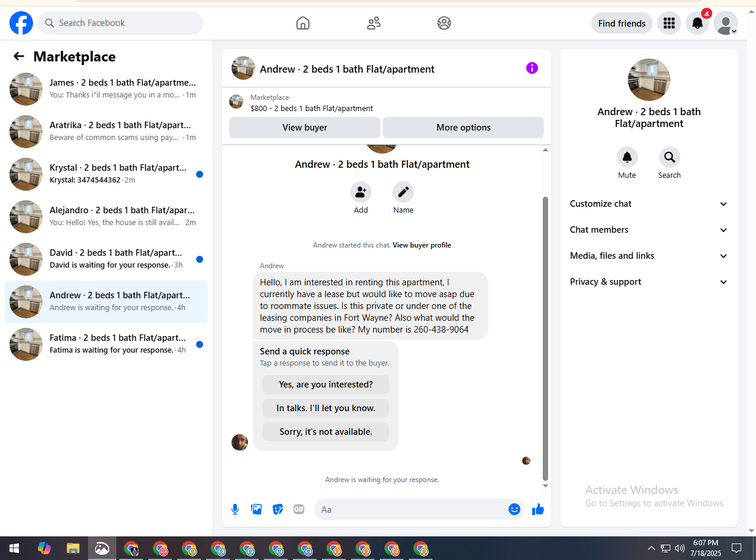This screenshot has height=560, width=756.
Task: Open the Friends icon in the top bar
Action: point(374,23)
